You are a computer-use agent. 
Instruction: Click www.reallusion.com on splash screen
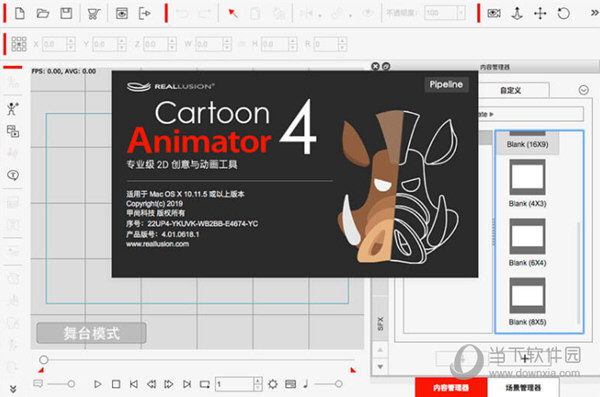coord(157,244)
